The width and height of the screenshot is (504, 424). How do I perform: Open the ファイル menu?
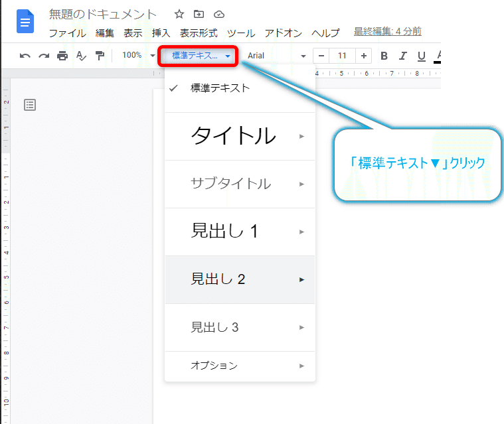[68, 33]
